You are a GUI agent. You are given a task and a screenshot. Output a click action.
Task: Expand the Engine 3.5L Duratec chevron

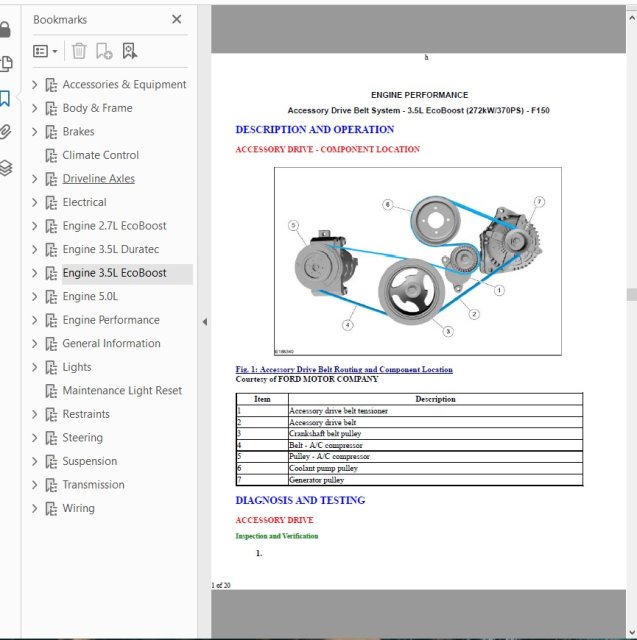click(34, 249)
